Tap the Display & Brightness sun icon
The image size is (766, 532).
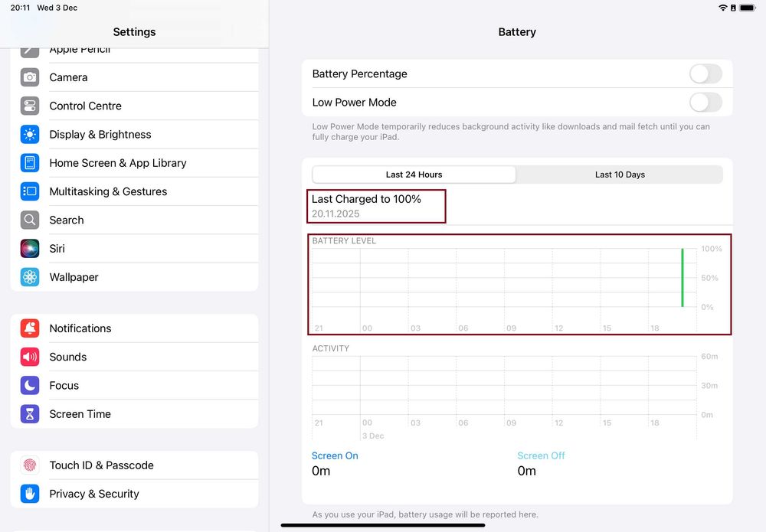pyautogui.click(x=30, y=134)
